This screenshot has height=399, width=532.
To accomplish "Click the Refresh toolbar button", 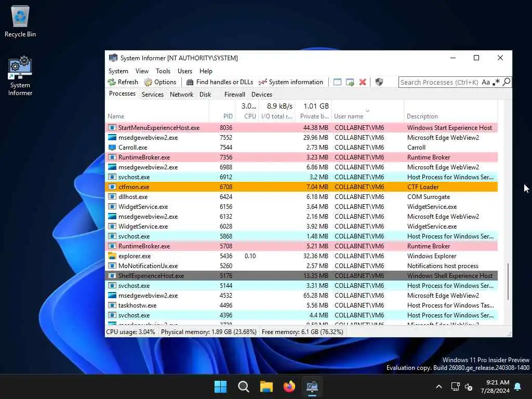I will [123, 82].
